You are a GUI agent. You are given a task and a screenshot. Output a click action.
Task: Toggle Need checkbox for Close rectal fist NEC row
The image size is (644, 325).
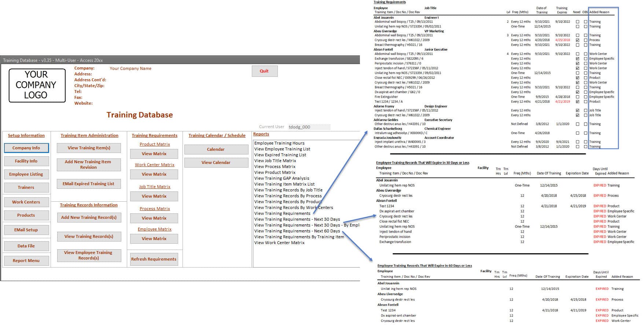(x=578, y=78)
